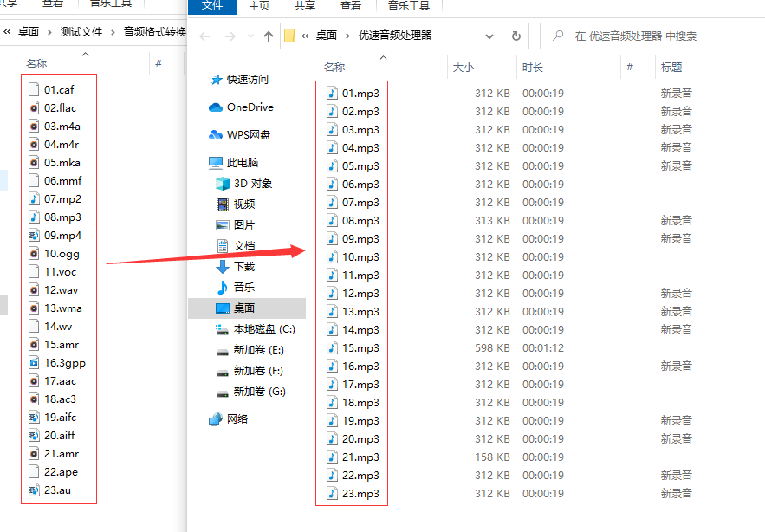Click the refresh icon beside the address bar

point(515,36)
